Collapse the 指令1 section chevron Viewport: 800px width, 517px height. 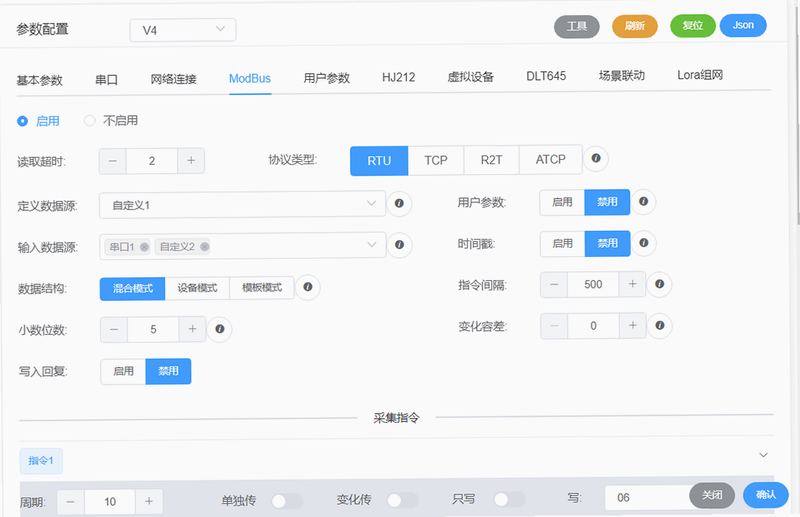763,455
